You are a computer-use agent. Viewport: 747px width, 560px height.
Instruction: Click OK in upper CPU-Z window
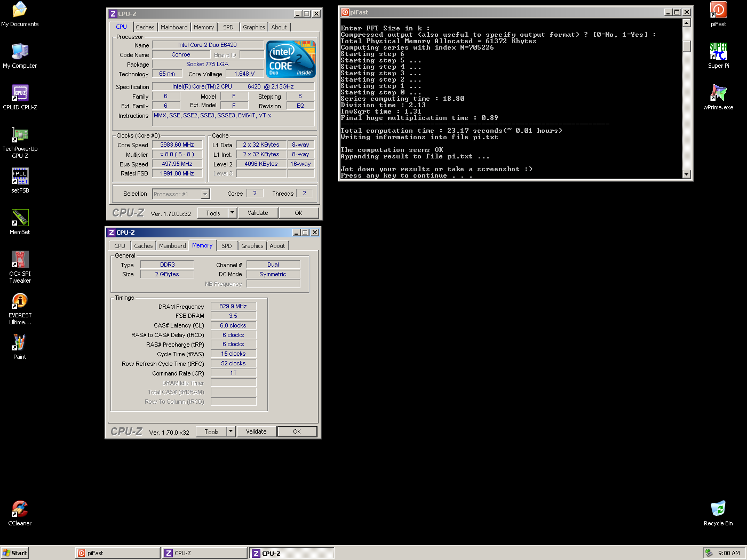(x=298, y=213)
